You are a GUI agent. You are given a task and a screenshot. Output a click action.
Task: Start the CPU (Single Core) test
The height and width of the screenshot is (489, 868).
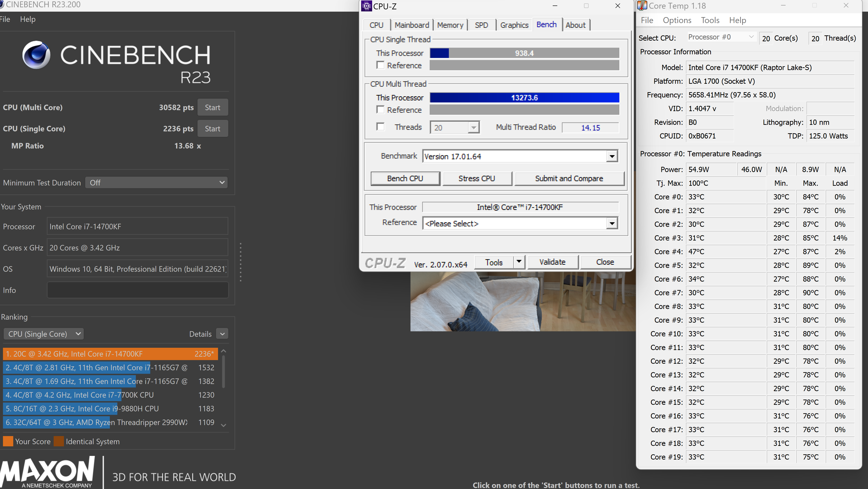click(213, 128)
